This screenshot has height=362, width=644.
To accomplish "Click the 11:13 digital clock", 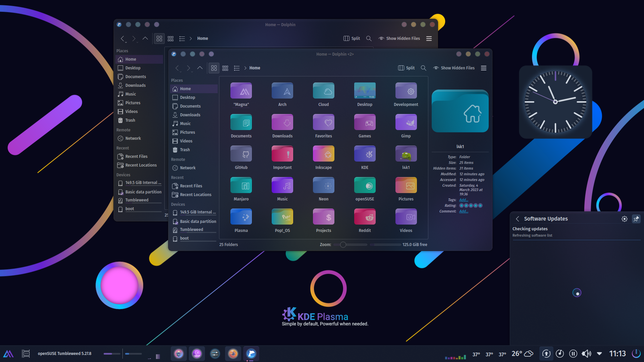I will [x=618, y=354].
